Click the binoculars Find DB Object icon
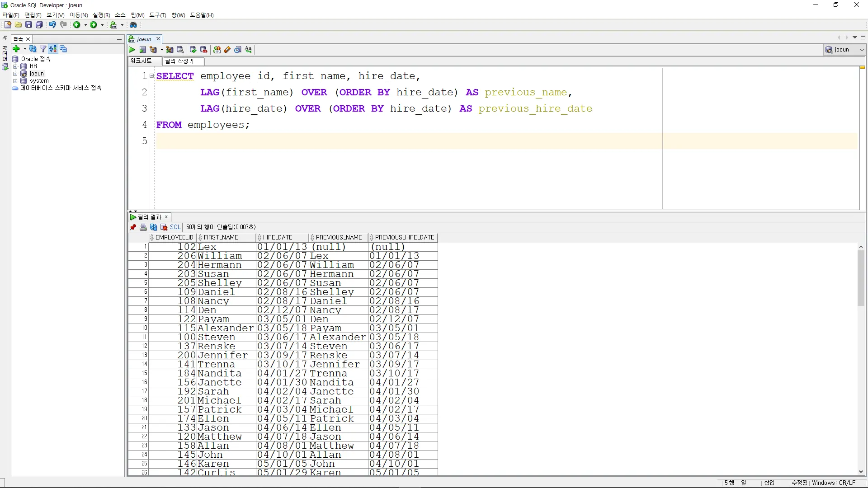868x488 pixels. pyautogui.click(x=133, y=25)
